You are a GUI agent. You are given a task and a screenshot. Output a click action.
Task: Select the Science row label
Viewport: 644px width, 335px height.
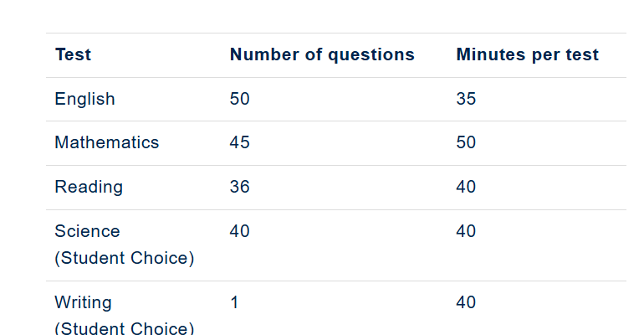[x=87, y=231]
